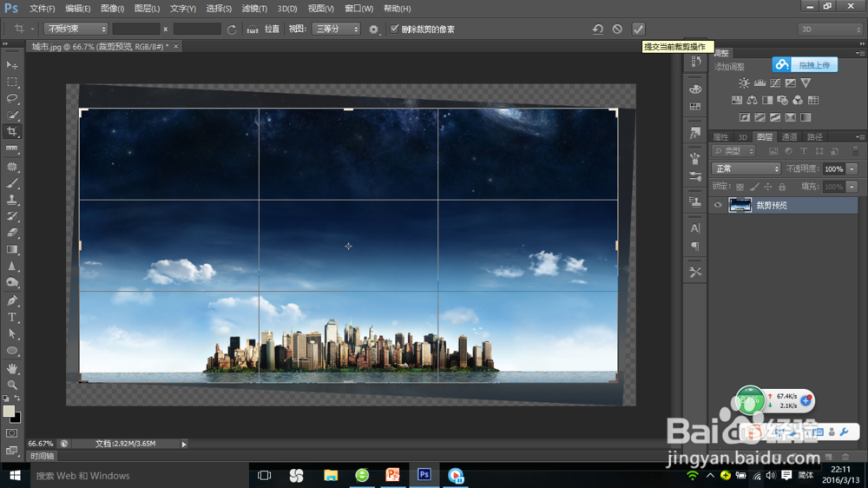The height and width of the screenshot is (488, 868).
Task: Swap crop width and height values
Action: (x=232, y=30)
